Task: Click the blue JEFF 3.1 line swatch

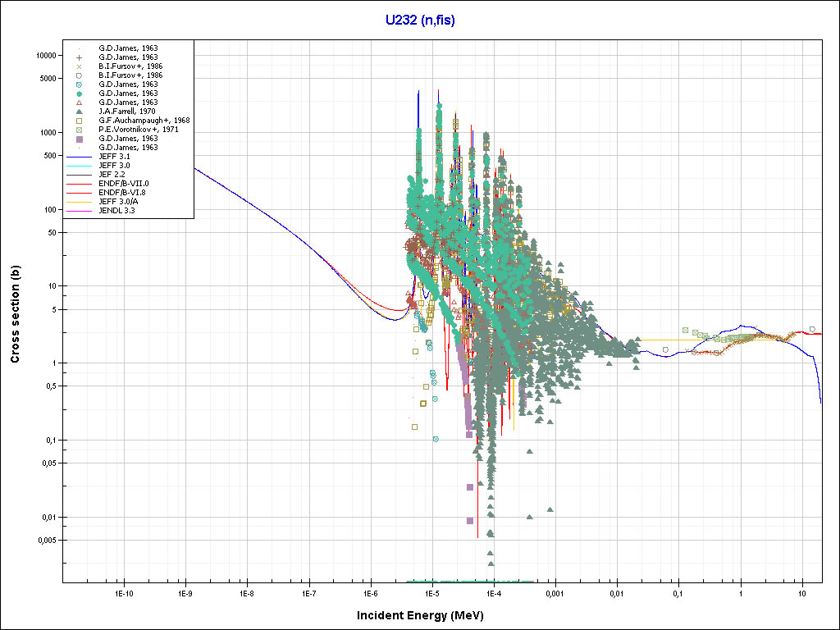Action: click(x=80, y=157)
